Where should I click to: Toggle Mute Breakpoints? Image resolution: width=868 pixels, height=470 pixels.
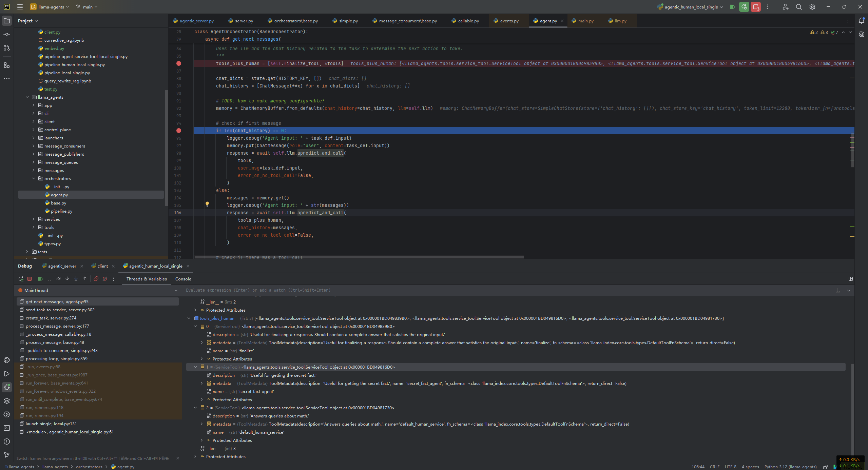click(x=105, y=279)
